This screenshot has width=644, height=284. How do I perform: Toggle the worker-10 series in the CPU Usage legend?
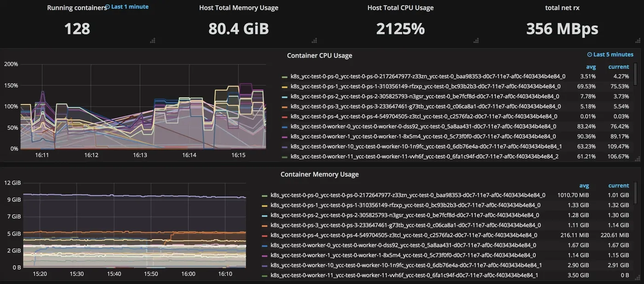click(x=426, y=147)
